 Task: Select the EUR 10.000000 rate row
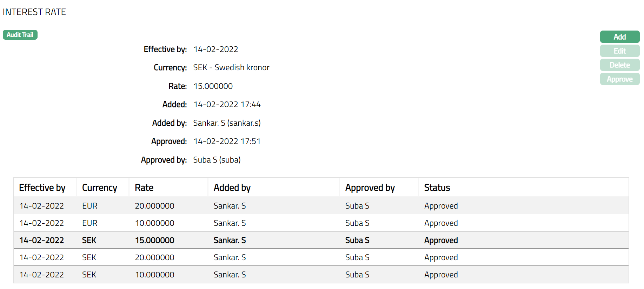tap(154, 223)
